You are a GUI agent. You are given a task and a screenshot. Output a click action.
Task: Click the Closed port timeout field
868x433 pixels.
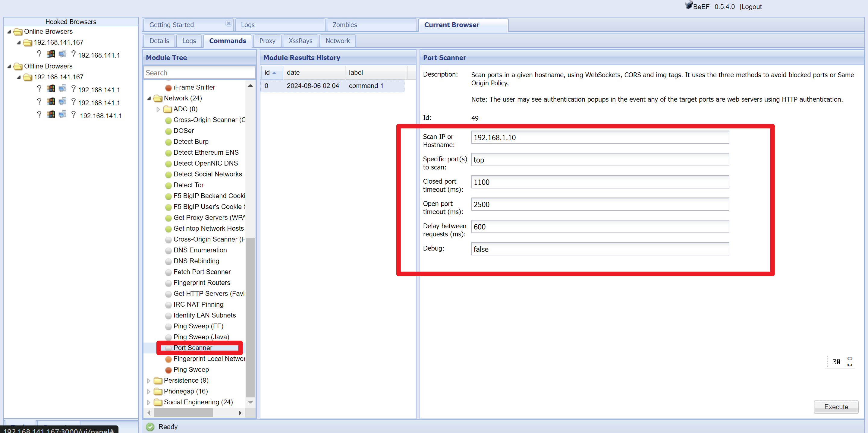[x=600, y=182]
